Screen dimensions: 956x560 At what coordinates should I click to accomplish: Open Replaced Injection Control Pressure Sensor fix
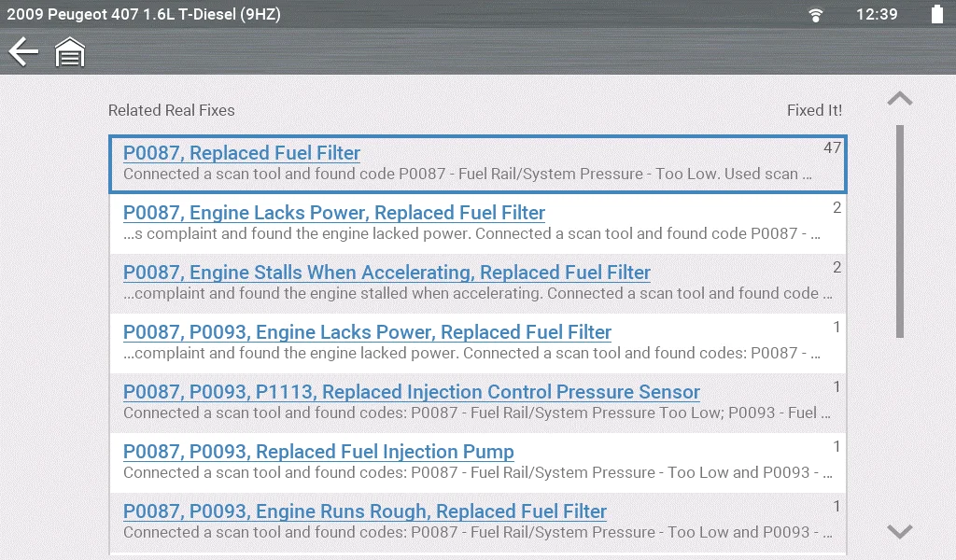pos(412,392)
